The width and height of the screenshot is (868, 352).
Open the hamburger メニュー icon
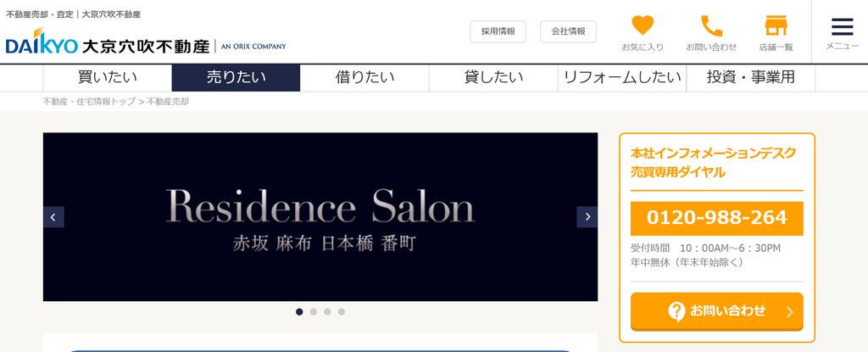pos(842,27)
